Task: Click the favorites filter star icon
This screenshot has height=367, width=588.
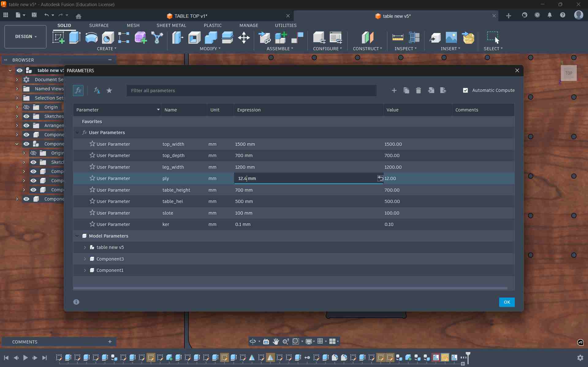Action: click(109, 90)
